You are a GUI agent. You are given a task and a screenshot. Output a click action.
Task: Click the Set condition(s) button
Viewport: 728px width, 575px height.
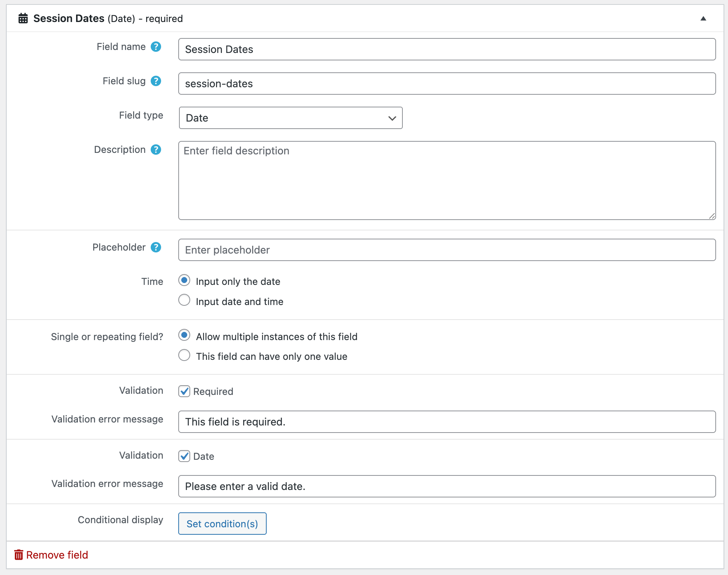pos(222,524)
